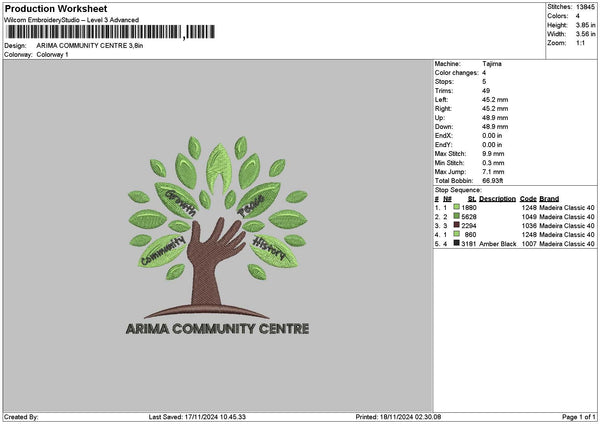600x424 pixels.
Task: Click the Left value 45.2 mm
Action: 495,100
